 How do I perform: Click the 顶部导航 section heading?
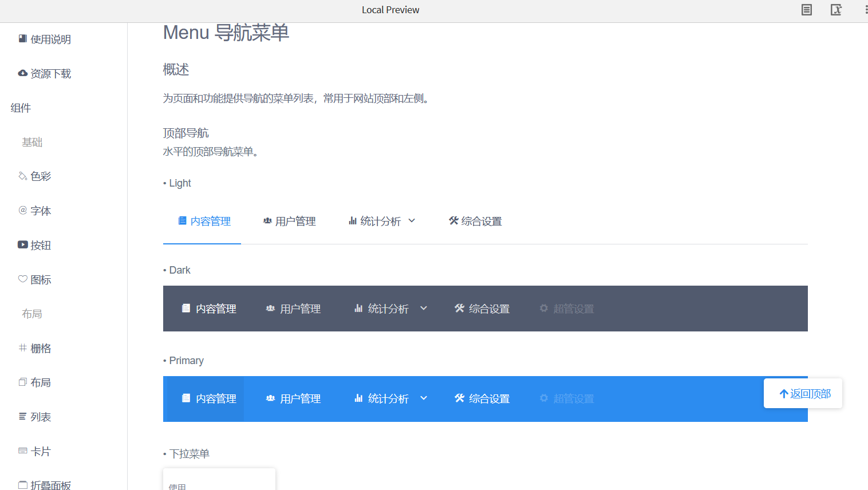coord(186,133)
